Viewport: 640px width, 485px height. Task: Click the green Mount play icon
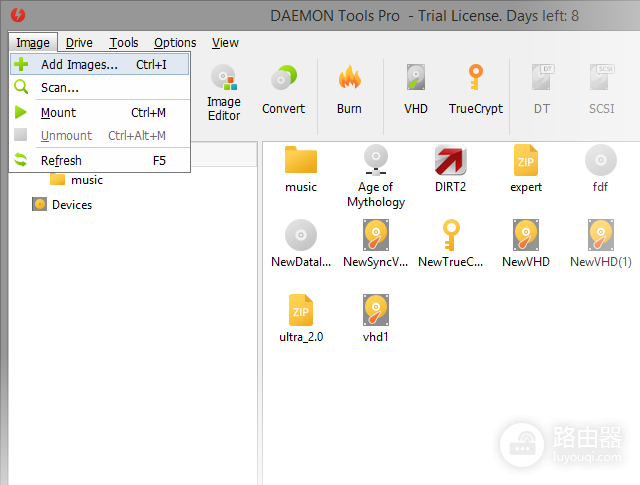(x=20, y=112)
